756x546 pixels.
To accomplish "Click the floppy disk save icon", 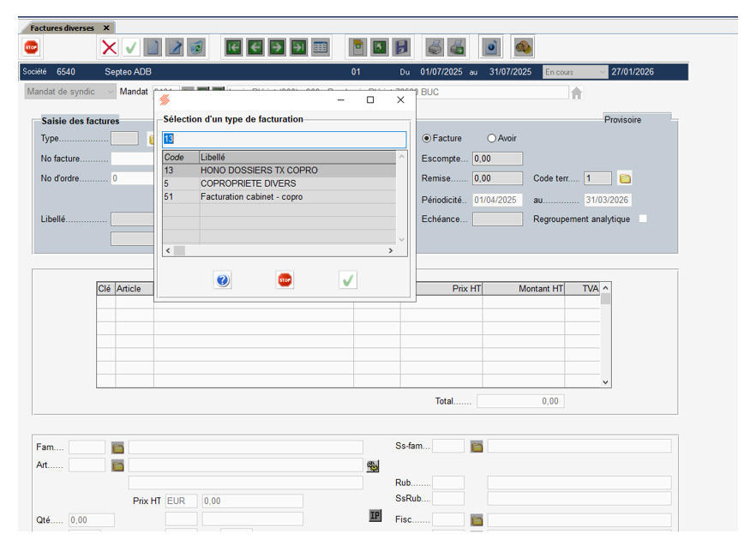I will tap(401, 47).
